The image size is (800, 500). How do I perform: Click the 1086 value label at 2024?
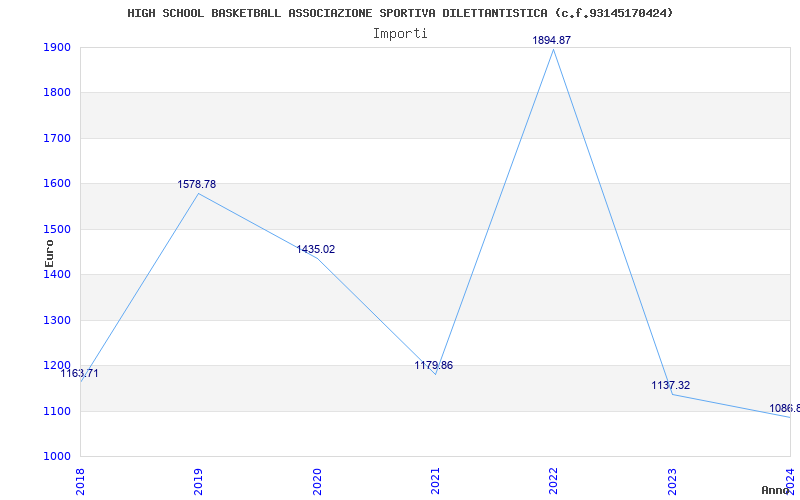[x=784, y=408]
